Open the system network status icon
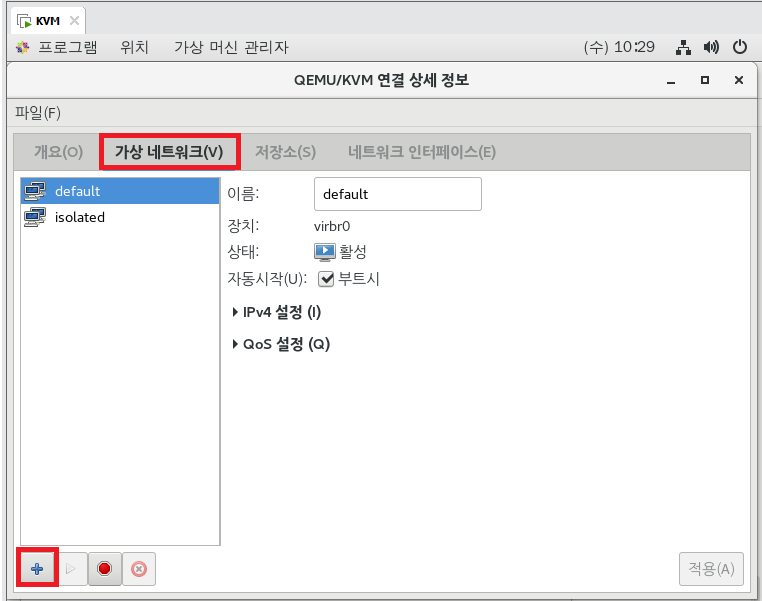Viewport: 762px width, 601px height. click(x=683, y=47)
